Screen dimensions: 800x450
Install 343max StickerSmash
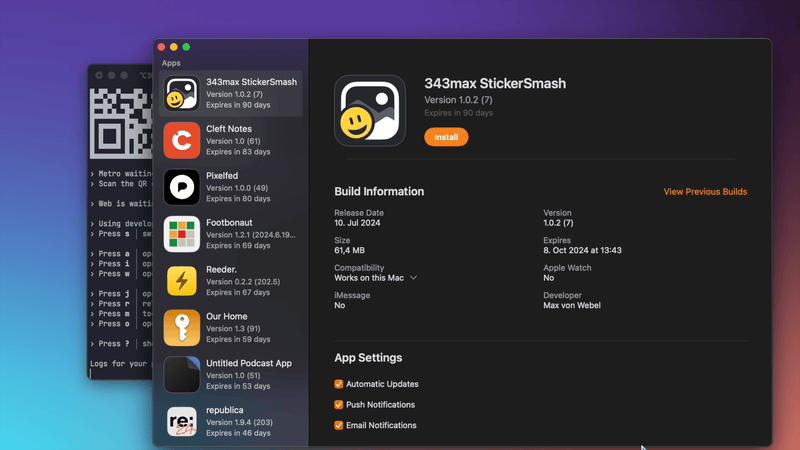click(446, 137)
